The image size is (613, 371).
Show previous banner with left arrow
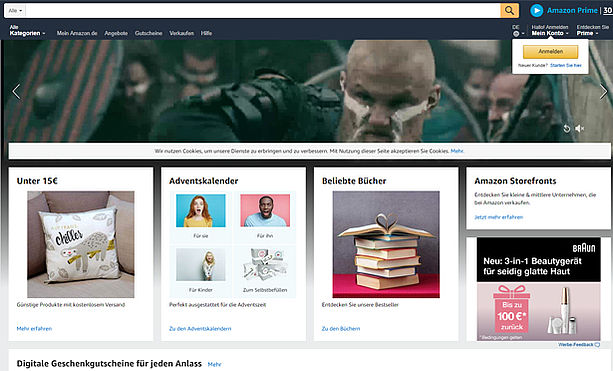pyautogui.click(x=16, y=92)
